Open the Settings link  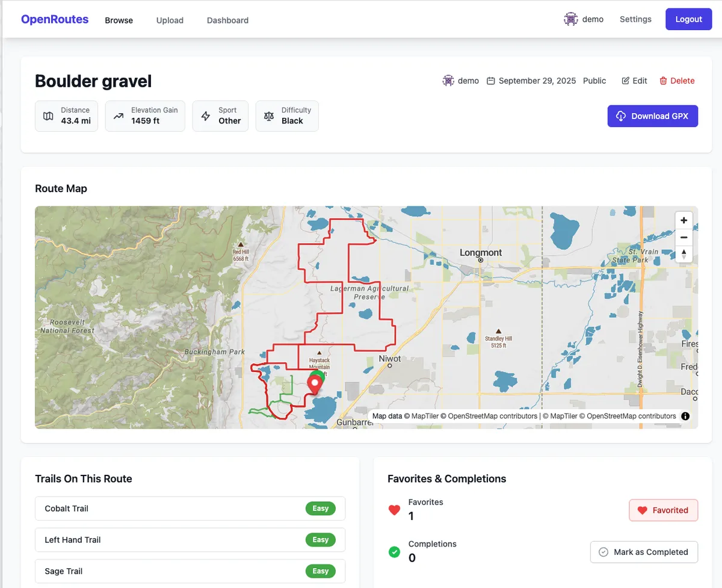(635, 19)
